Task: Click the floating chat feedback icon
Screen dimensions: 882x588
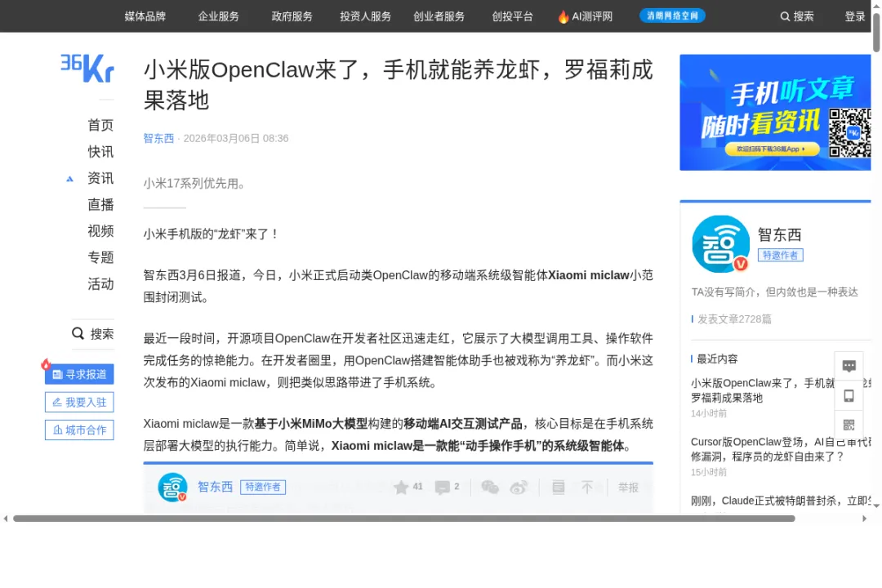Action: pos(849,367)
